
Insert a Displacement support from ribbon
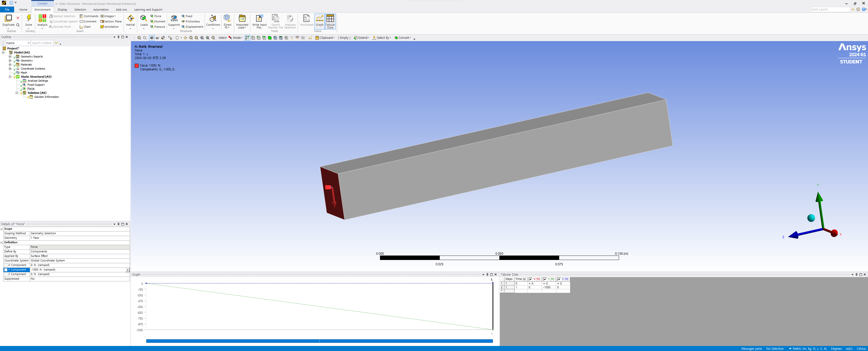(193, 27)
